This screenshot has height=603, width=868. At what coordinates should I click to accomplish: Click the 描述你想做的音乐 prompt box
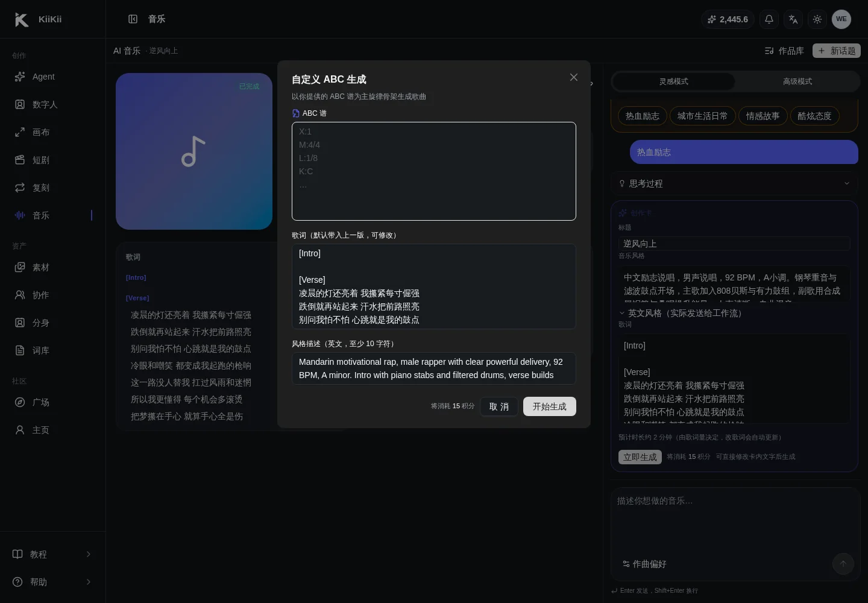pyautogui.click(x=734, y=519)
